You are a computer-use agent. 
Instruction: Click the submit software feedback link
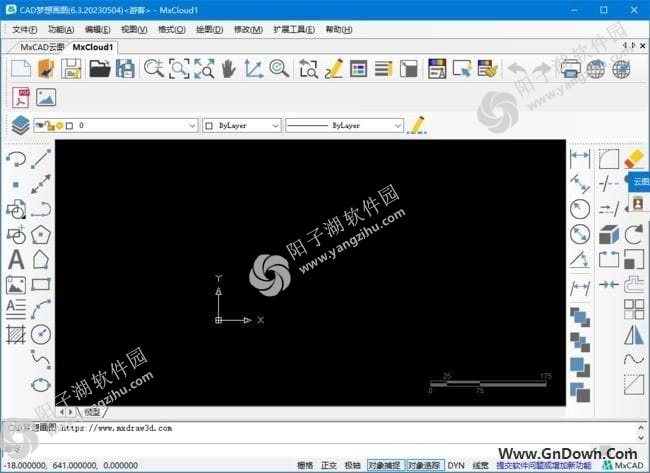point(544,466)
